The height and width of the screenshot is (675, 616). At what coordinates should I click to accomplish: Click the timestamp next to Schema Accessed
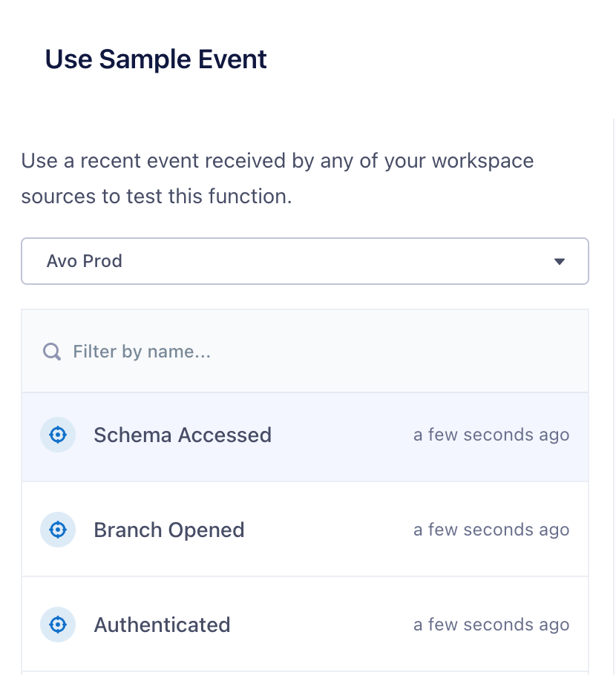491,435
